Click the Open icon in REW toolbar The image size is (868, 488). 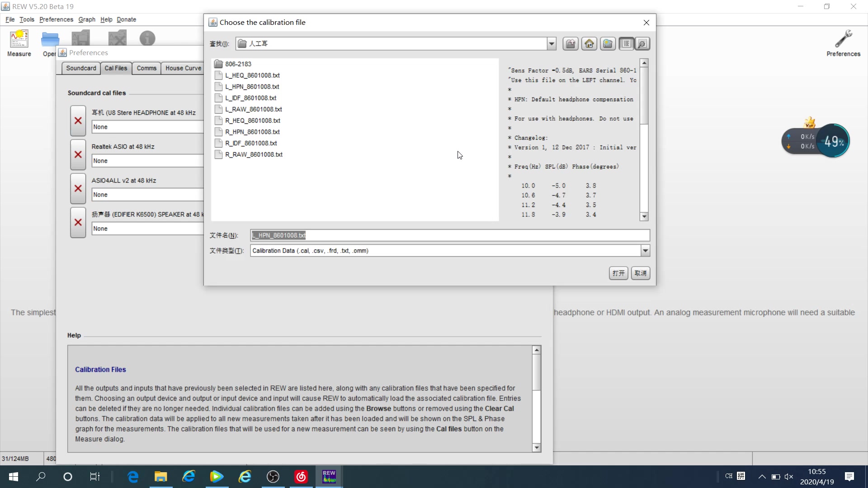click(50, 39)
